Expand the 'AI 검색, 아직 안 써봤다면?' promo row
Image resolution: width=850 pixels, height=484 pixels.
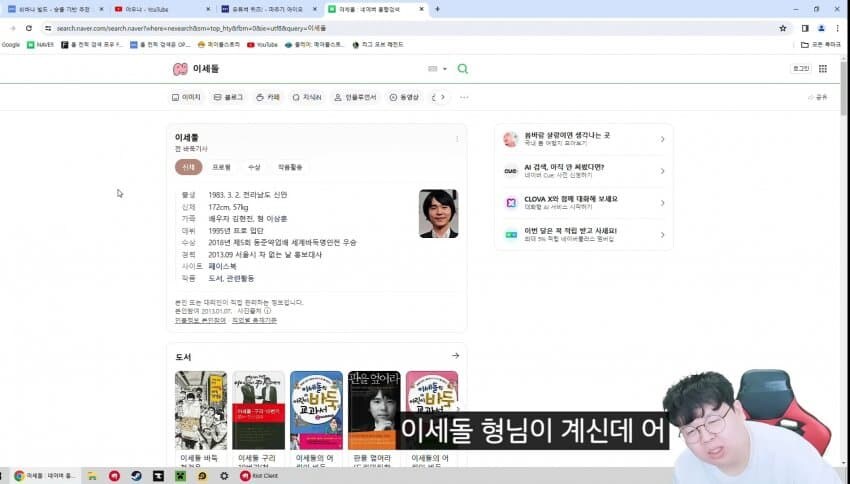[x=584, y=171]
